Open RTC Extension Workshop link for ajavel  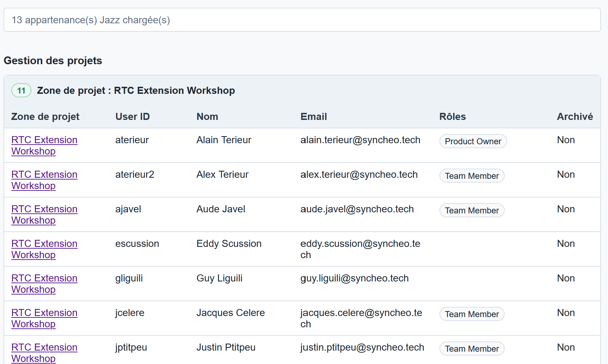click(44, 214)
